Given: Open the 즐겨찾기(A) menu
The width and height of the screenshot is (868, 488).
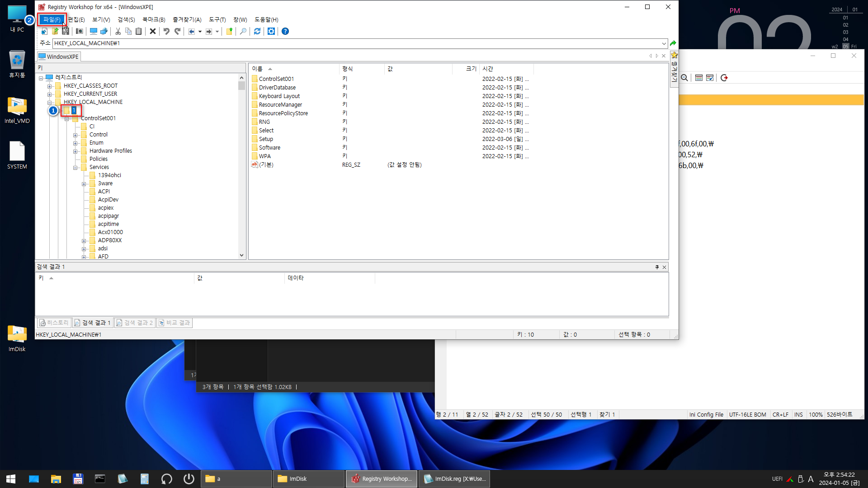Looking at the screenshot, I should 187,19.
